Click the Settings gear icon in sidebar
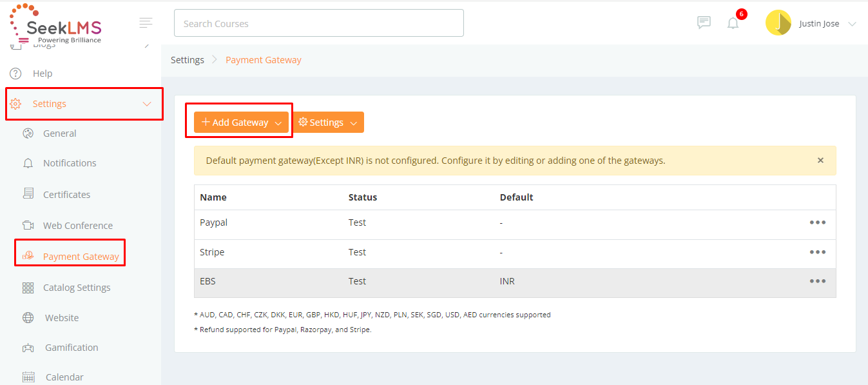Viewport: 868px width, 385px height. tap(15, 104)
